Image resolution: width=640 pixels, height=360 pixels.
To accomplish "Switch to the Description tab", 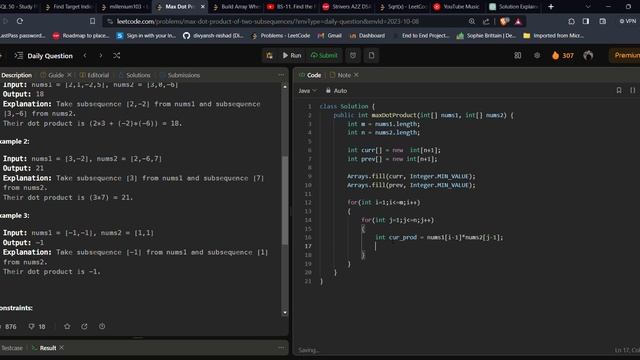I will [x=16, y=75].
